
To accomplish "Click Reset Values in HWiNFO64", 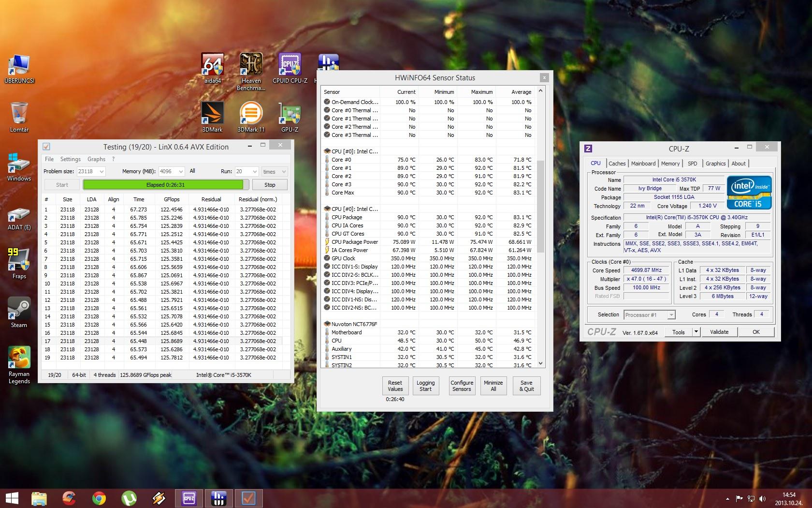I will click(395, 386).
